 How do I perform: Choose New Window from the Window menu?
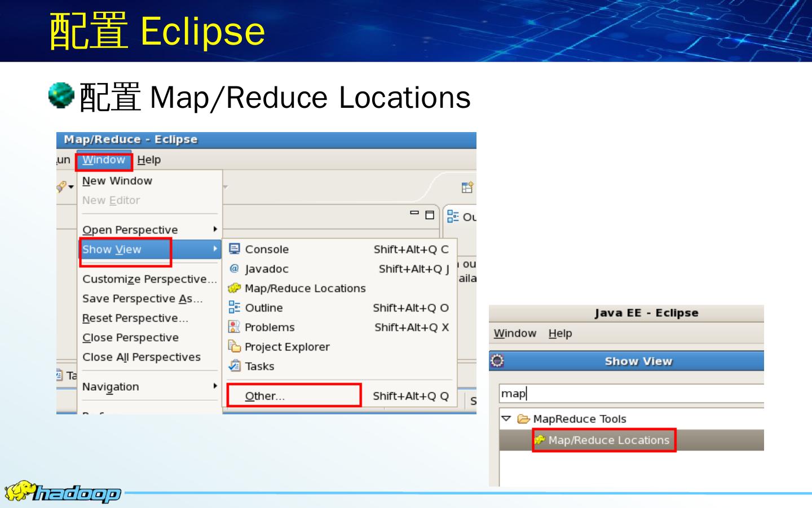tap(149, 181)
